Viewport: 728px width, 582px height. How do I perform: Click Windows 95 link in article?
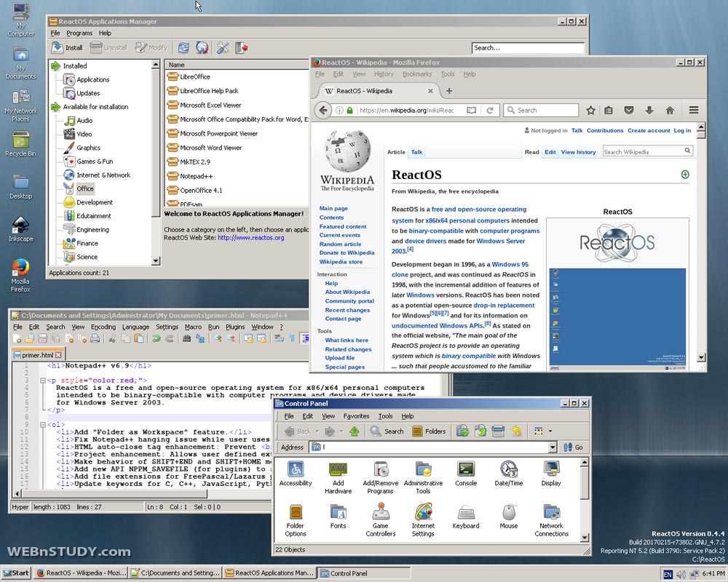pyautogui.click(x=510, y=265)
